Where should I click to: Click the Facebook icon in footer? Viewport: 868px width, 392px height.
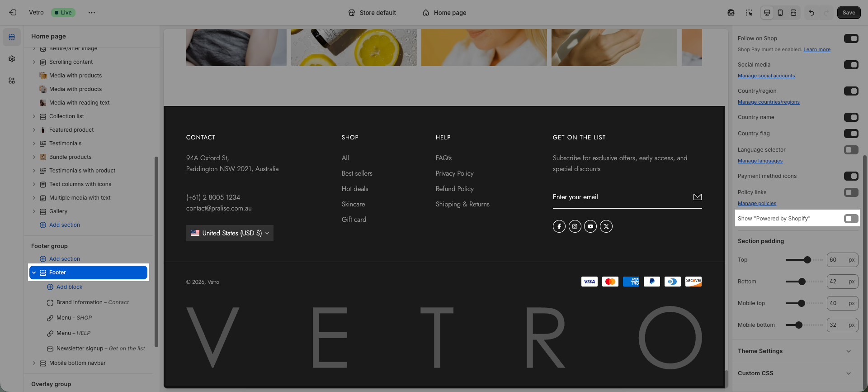click(x=559, y=226)
